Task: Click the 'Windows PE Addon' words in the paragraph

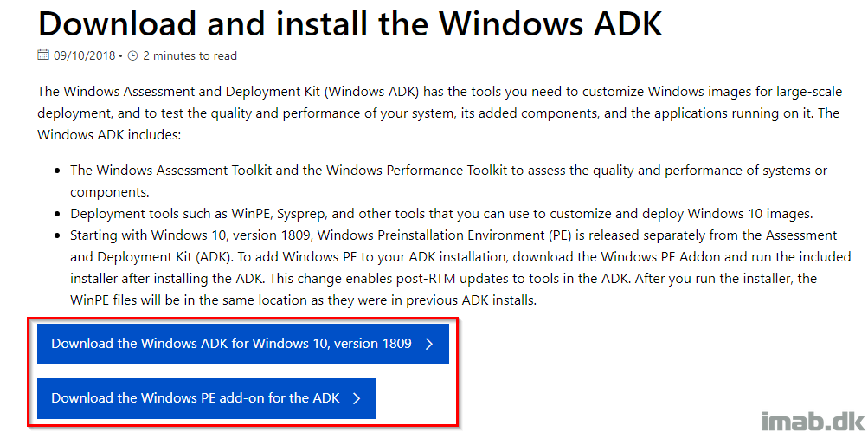Action: pos(638,257)
